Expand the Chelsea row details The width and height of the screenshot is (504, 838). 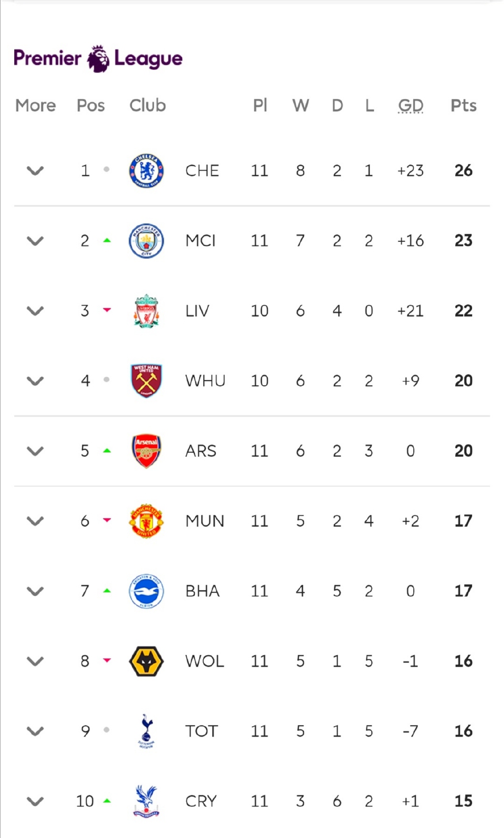35,171
